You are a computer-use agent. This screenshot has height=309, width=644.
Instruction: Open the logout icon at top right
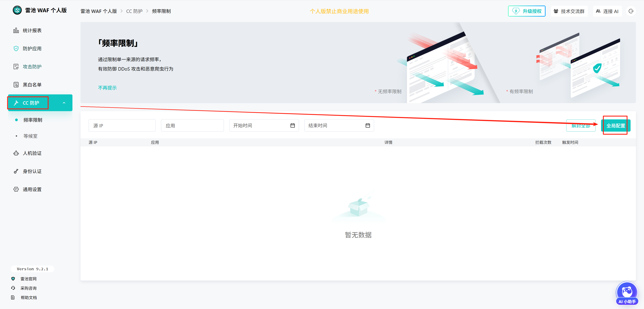click(x=631, y=11)
